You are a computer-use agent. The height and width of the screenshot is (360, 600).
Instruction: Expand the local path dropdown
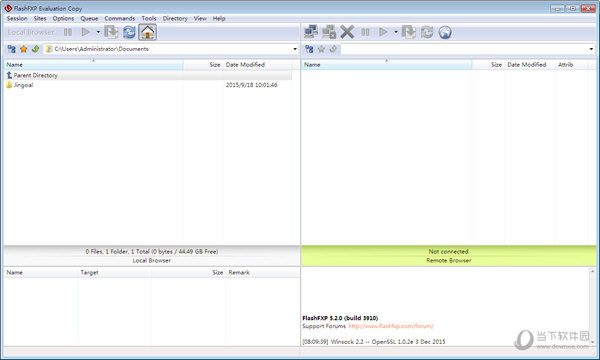[295, 49]
